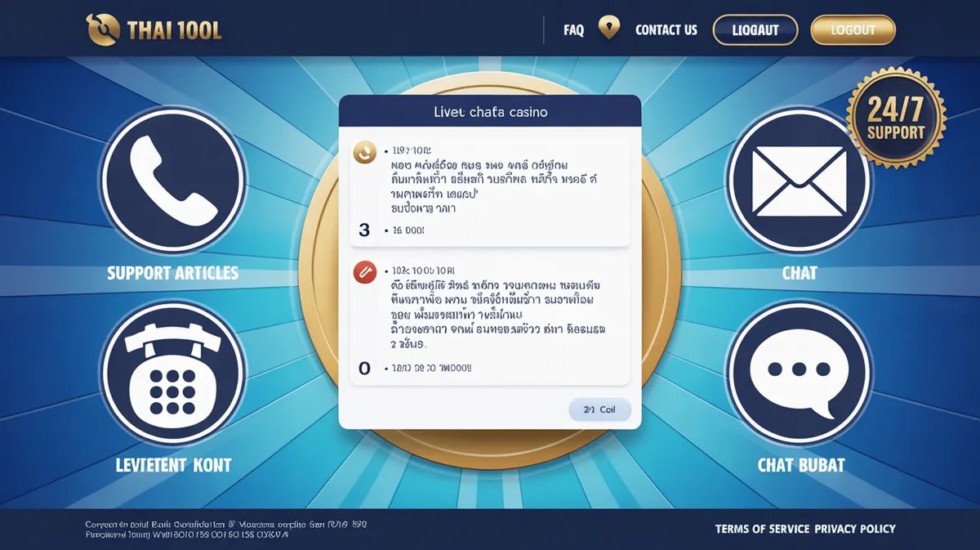The width and height of the screenshot is (980, 550).
Task: Click the red avatar on second chat message
Action: (364, 273)
